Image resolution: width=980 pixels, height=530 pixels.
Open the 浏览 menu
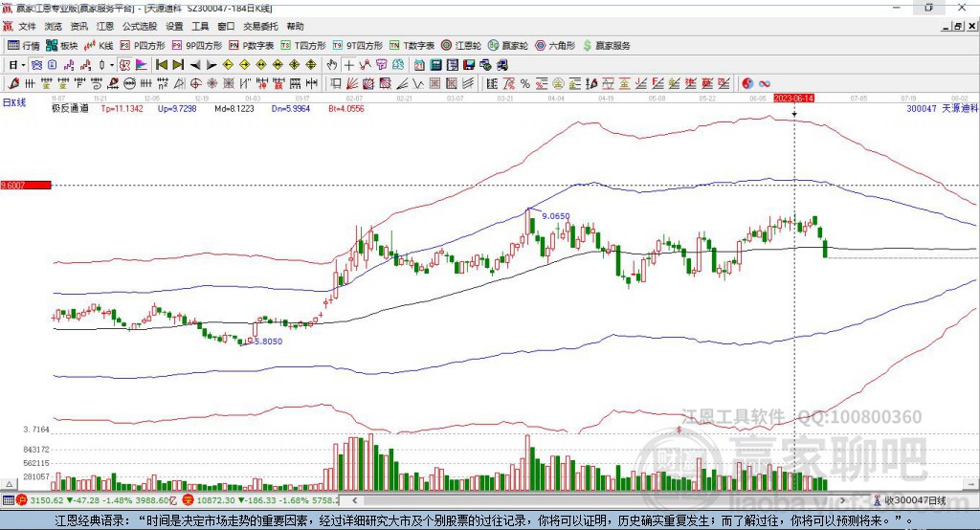click(x=54, y=26)
